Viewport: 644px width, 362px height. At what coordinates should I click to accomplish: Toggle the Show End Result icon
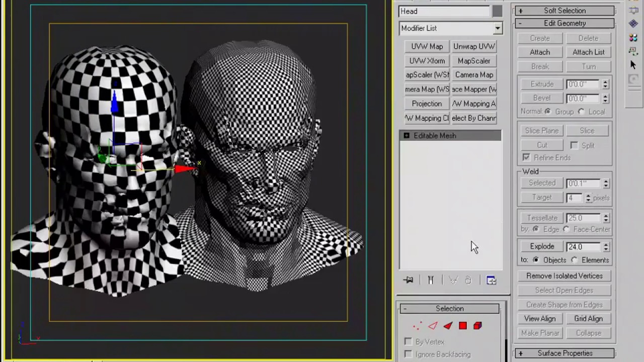click(431, 281)
